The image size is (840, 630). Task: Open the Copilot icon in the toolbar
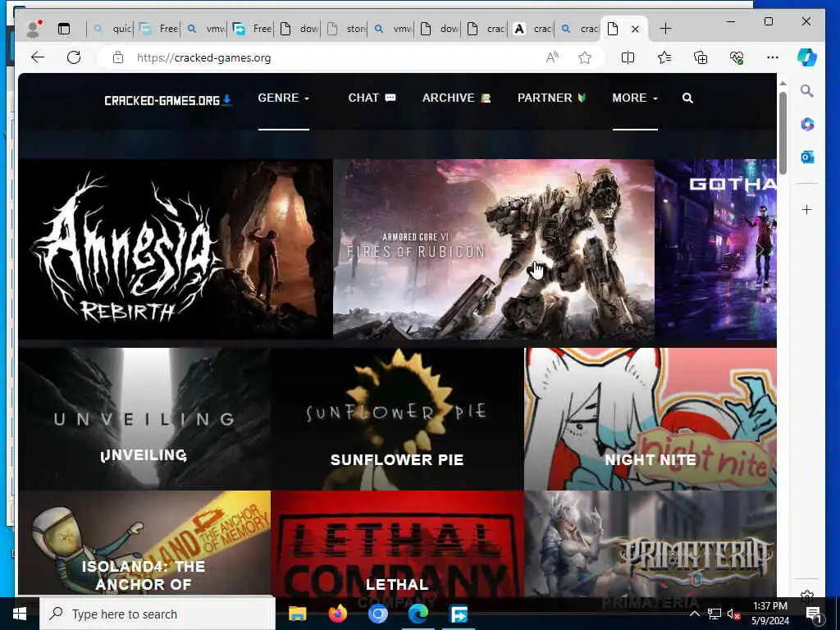pos(807,57)
